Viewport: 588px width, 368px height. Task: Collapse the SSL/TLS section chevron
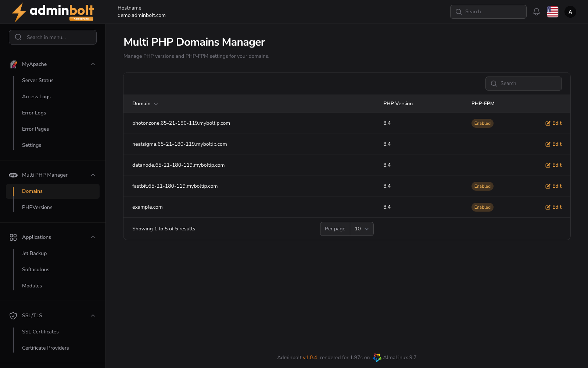[93, 316]
